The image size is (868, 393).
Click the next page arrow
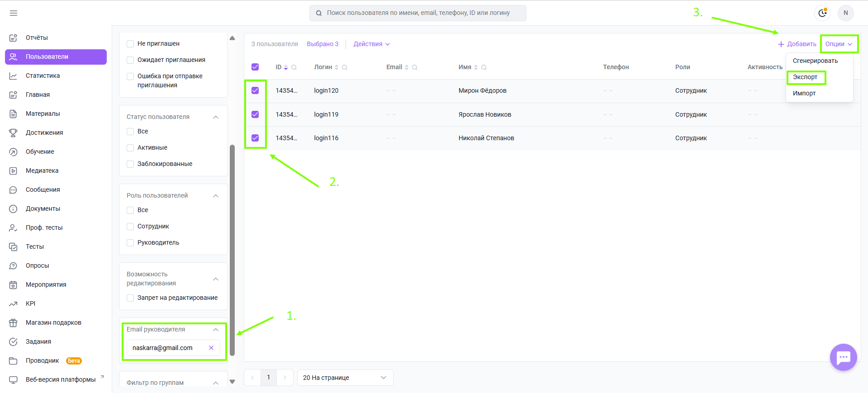pyautogui.click(x=285, y=378)
